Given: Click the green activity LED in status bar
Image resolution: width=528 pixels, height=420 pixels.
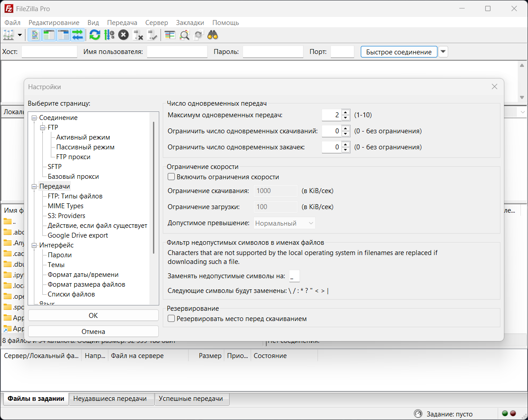Looking at the screenshot, I should pos(505,414).
